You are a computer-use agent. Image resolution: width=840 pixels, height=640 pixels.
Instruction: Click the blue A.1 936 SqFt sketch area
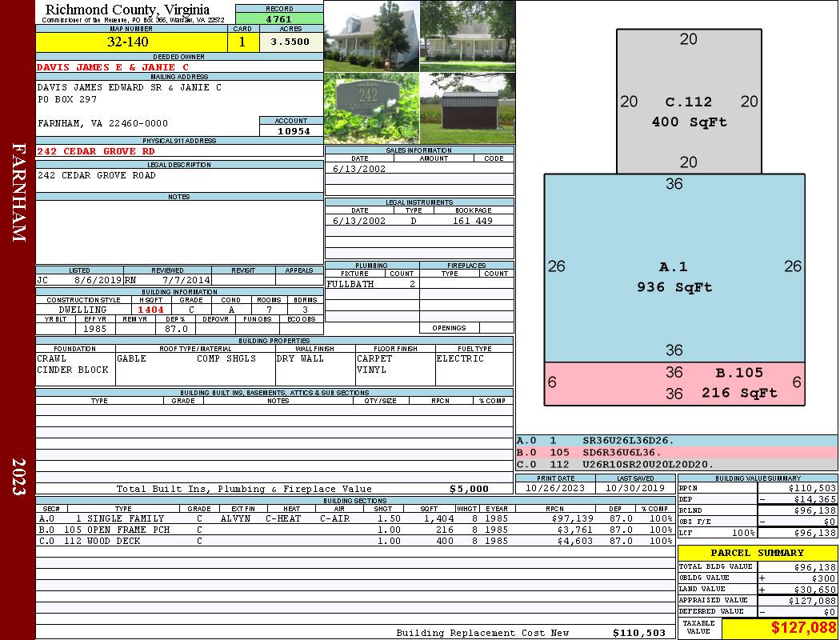[x=674, y=268]
